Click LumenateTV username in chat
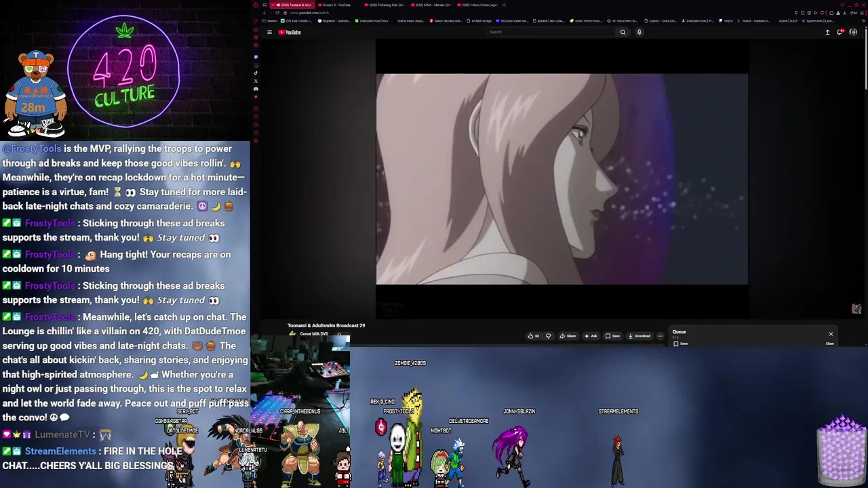The height and width of the screenshot is (488, 868). point(63,434)
